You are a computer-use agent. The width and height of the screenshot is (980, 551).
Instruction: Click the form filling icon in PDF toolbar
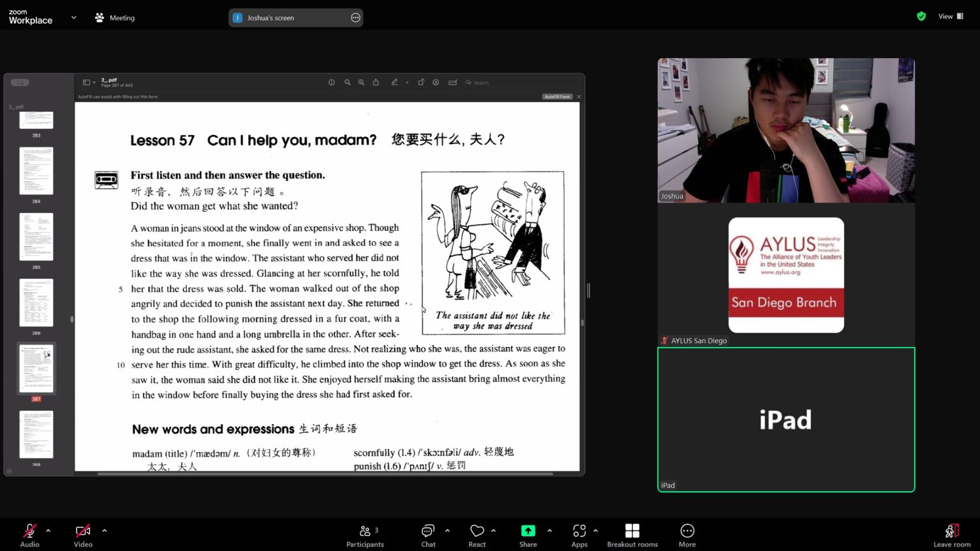pos(453,82)
